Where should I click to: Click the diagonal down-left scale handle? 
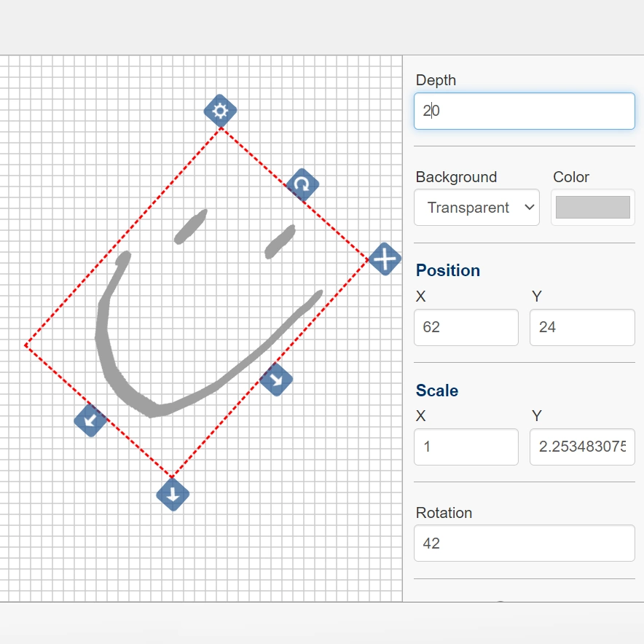[90, 420]
